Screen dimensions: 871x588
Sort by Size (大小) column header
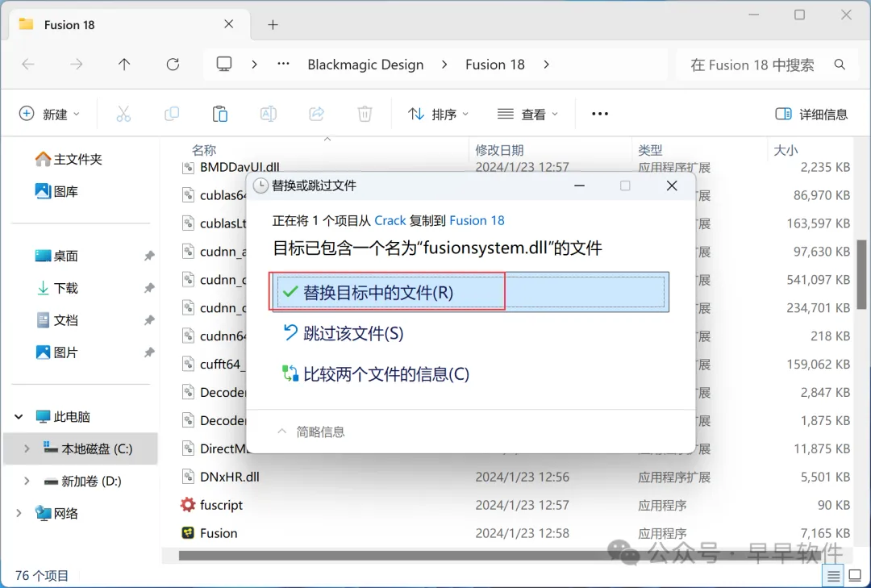(x=786, y=150)
